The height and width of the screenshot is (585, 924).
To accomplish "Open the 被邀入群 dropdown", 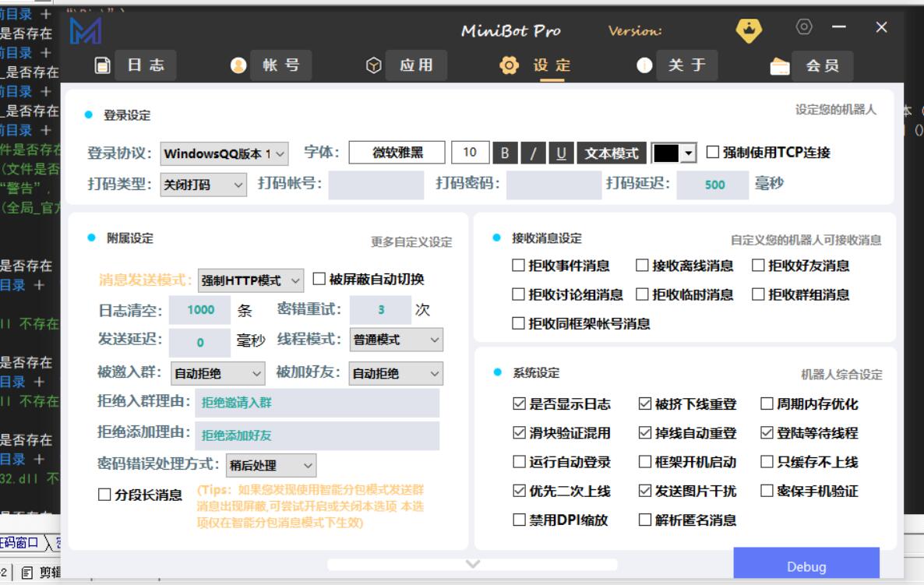I will (x=218, y=373).
